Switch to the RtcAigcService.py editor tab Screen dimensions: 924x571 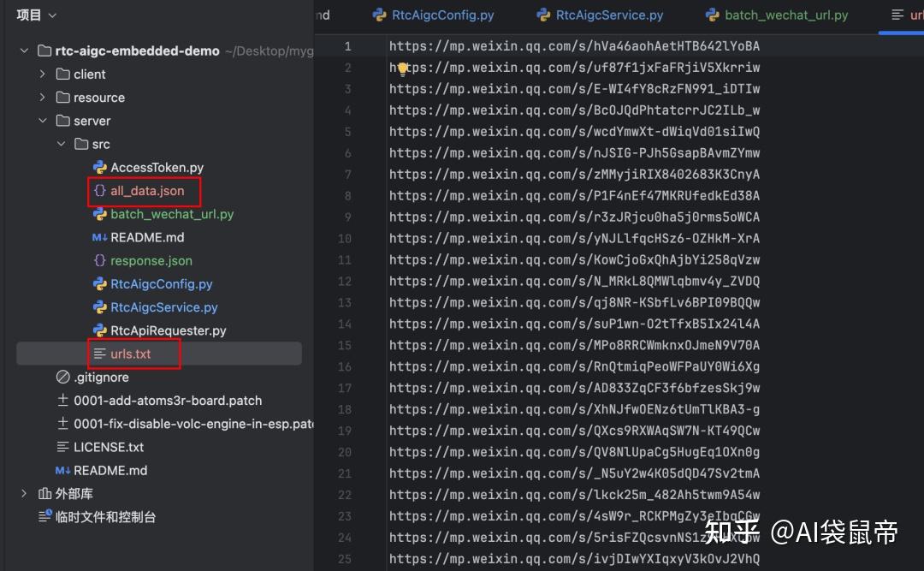tap(600, 15)
